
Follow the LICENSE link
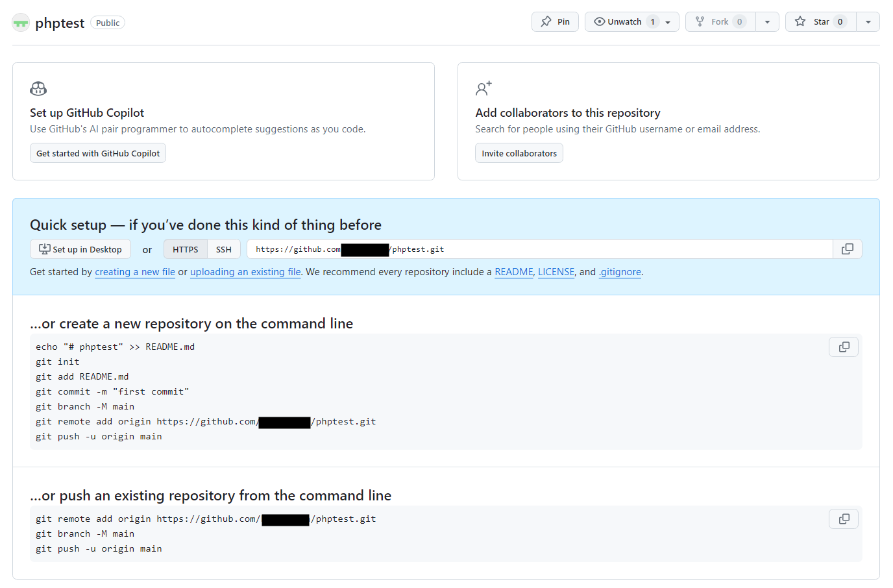[556, 272]
